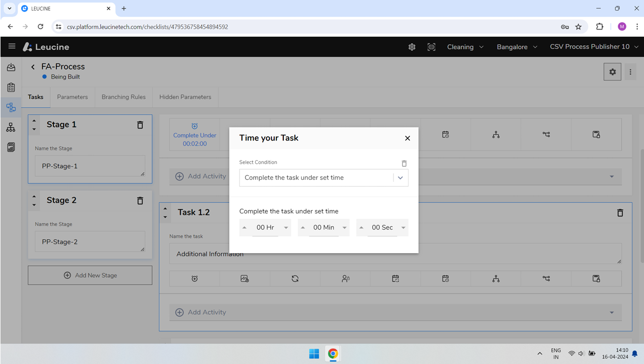This screenshot has width=644, height=364.
Task: Click the Add New Stage button
Action: pyautogui.click(x=90, y=275)
